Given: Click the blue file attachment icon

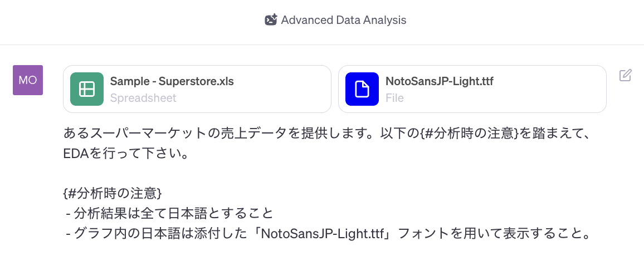Looking at the screenshot, I should coord(362,89).
